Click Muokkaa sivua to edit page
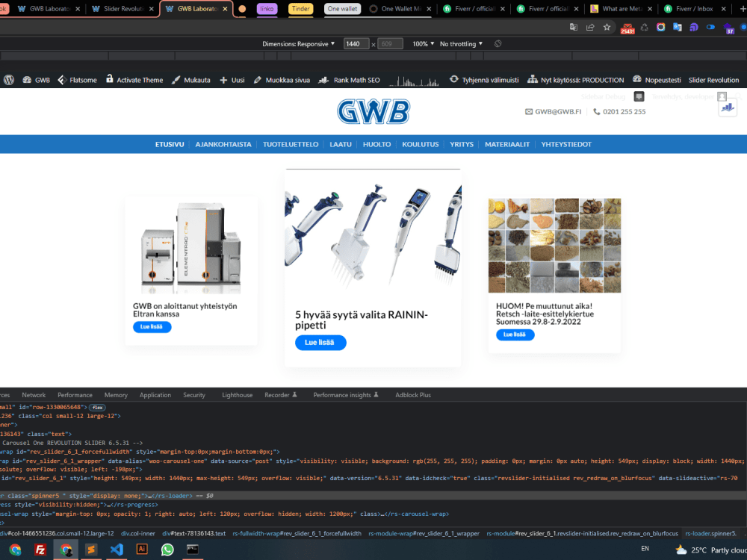This screenshot has width=747, height=560. click(282, 80)
